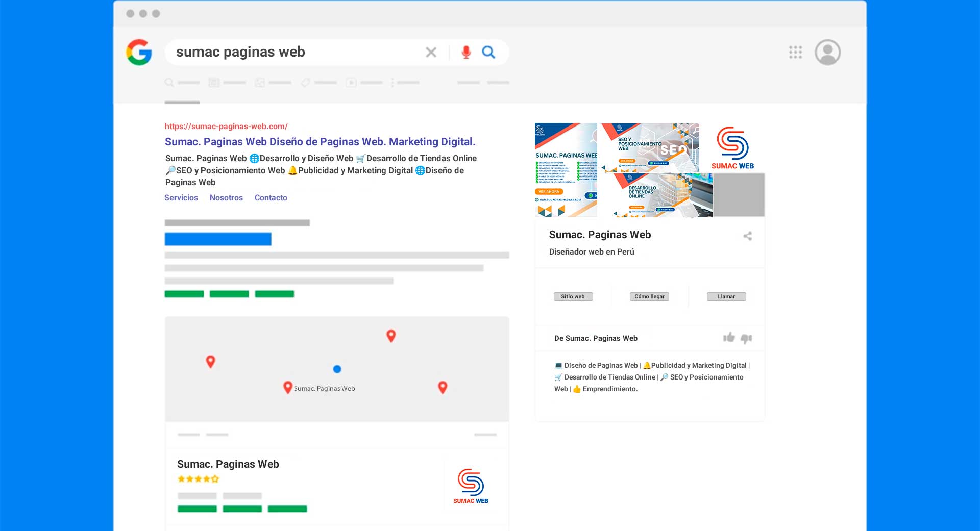Open the SEO y Posicionamiento Web thumbnail
980x531 pixels.
pos(650,147)
